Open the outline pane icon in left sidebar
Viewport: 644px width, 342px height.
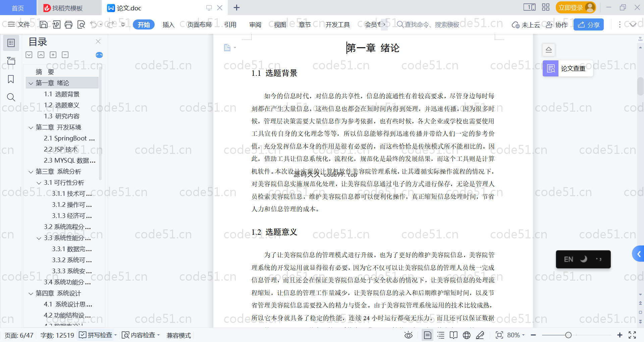coord(11,43)
